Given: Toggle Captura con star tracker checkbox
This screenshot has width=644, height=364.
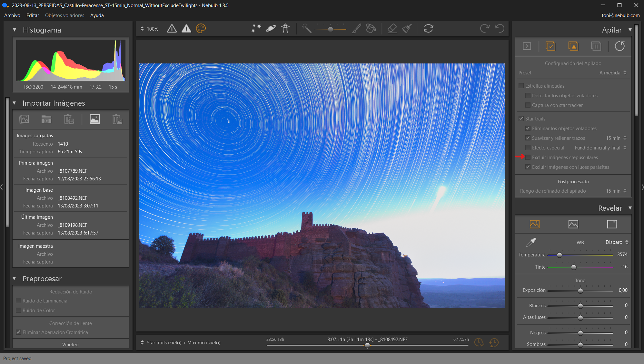Looking at the screenshot, I should pos(528,105).
